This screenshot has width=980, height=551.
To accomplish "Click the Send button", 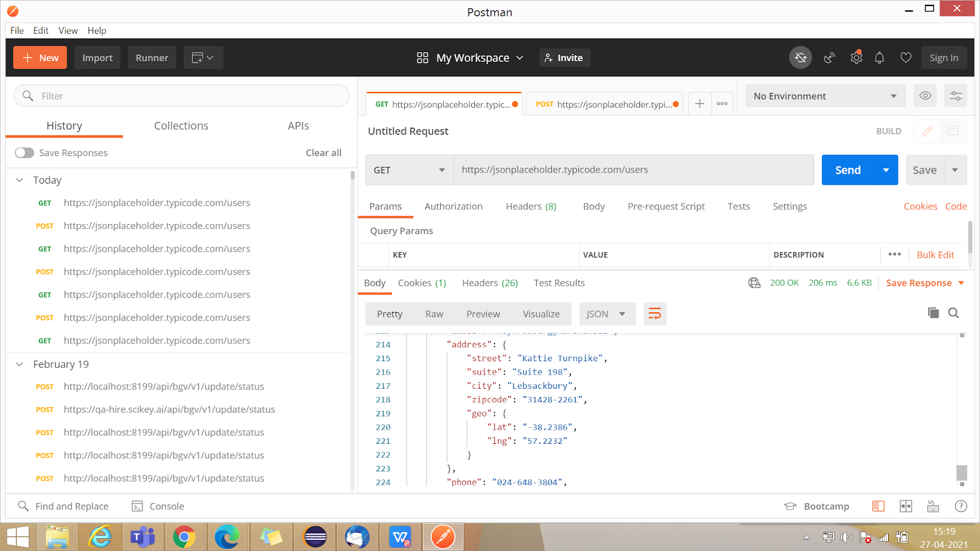I will coord(848,170).
